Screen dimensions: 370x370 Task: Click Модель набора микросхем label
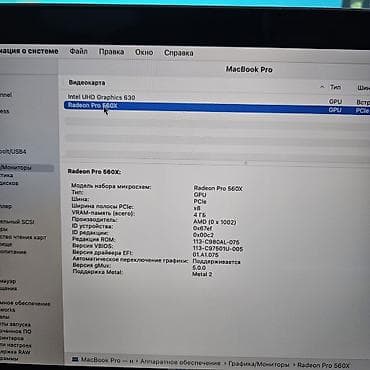[x=111, y=187]
